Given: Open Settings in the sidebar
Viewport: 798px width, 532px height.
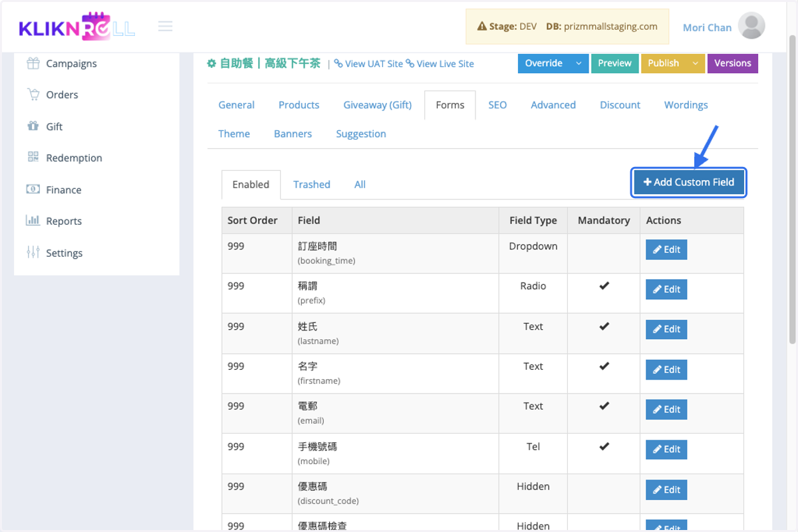Looking at the screenshot, I should tap(65, 253).
